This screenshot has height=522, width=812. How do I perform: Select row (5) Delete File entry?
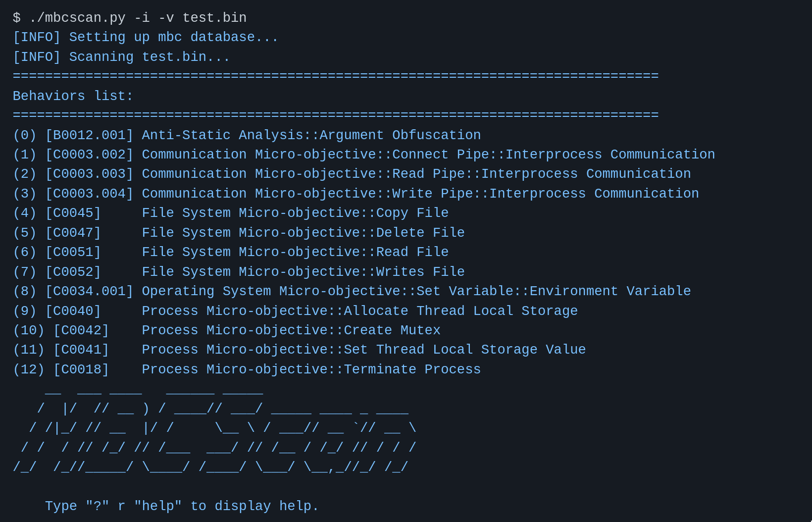(x=239, y=233)
